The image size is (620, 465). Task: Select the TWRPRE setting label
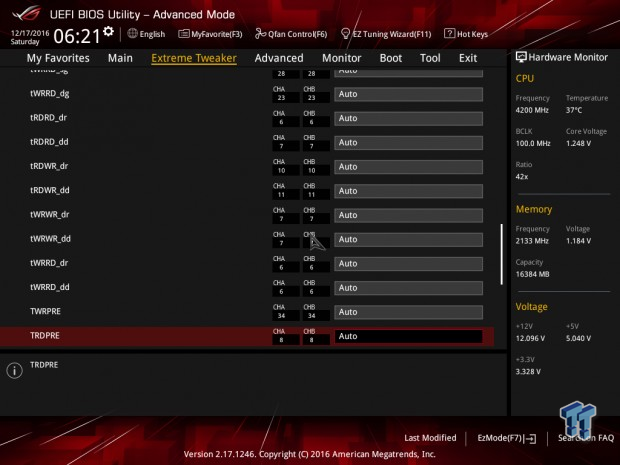[45, 312]
